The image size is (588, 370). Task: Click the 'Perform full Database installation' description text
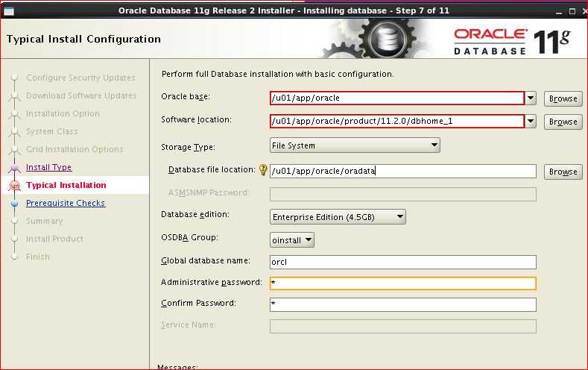point(277,74)
